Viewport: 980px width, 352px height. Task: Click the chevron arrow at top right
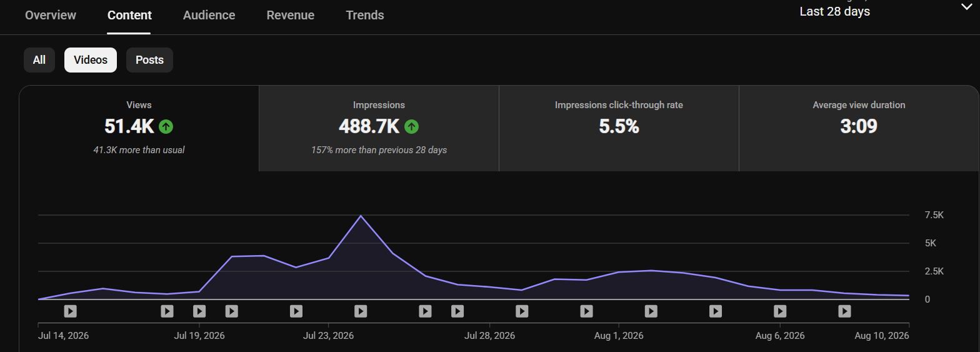(966, 6)
